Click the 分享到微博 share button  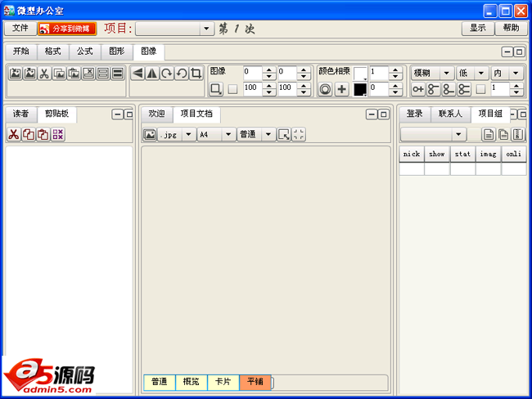(x=67, y=29)
